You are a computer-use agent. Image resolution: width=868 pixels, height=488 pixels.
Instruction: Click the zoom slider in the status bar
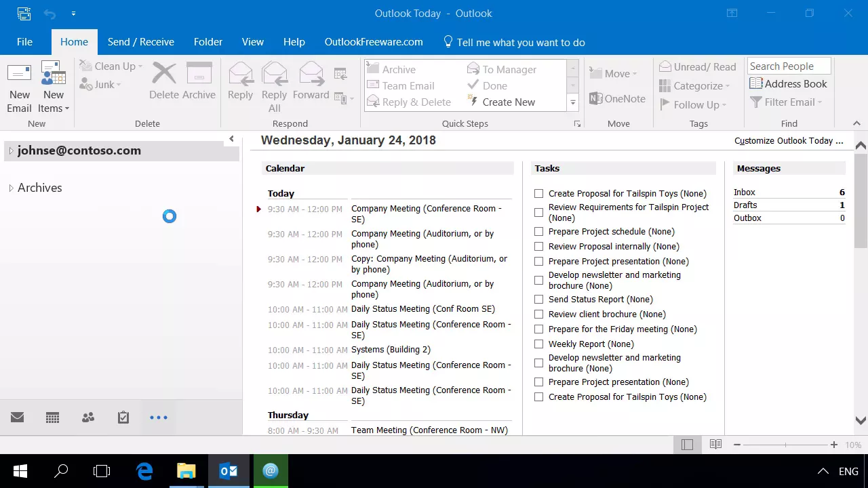point(785,445)
